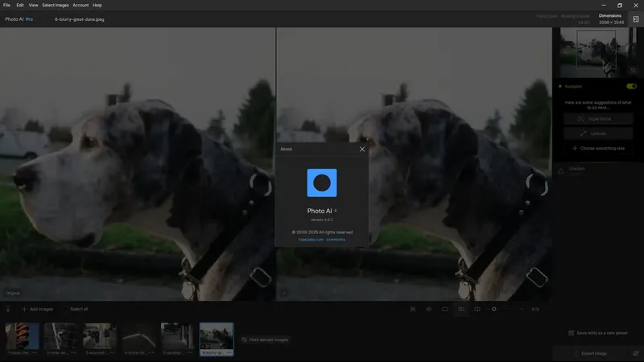Collapse the right sidebar panel icon

coord(635,19)
